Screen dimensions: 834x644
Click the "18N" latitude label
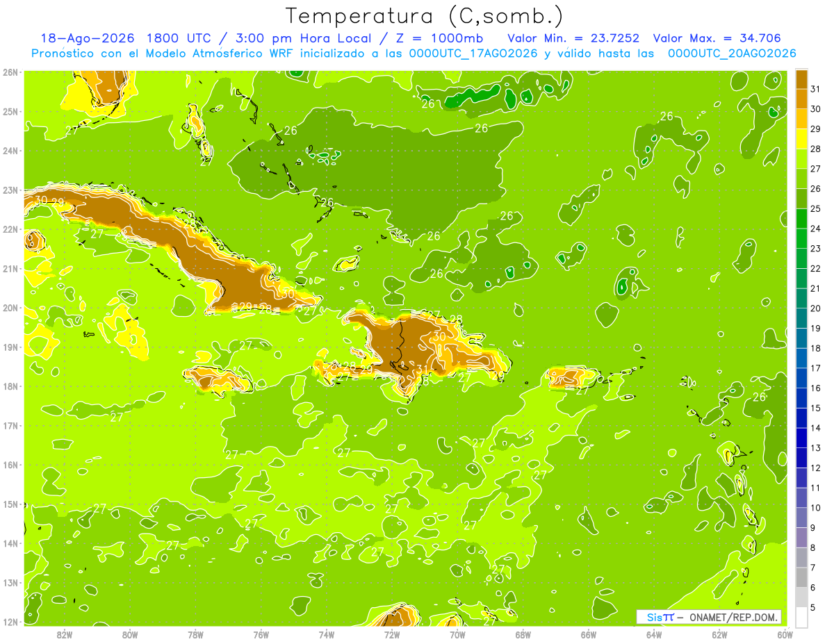pyautogui.click(x=10, y=386)
